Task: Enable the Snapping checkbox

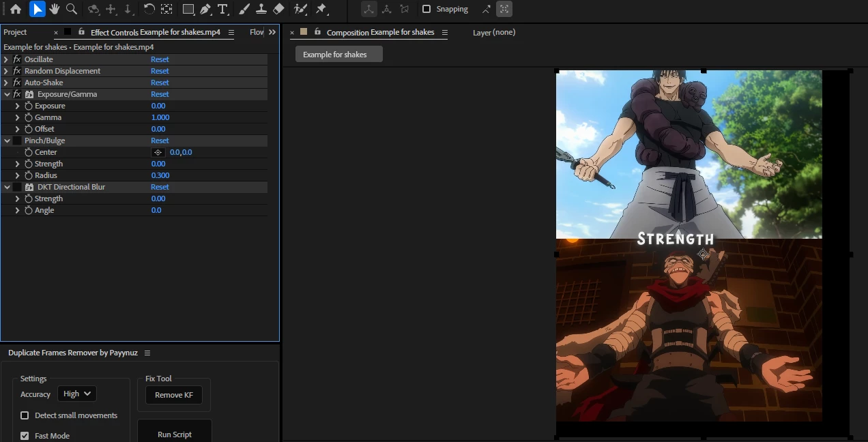Action: click(426, 10)
